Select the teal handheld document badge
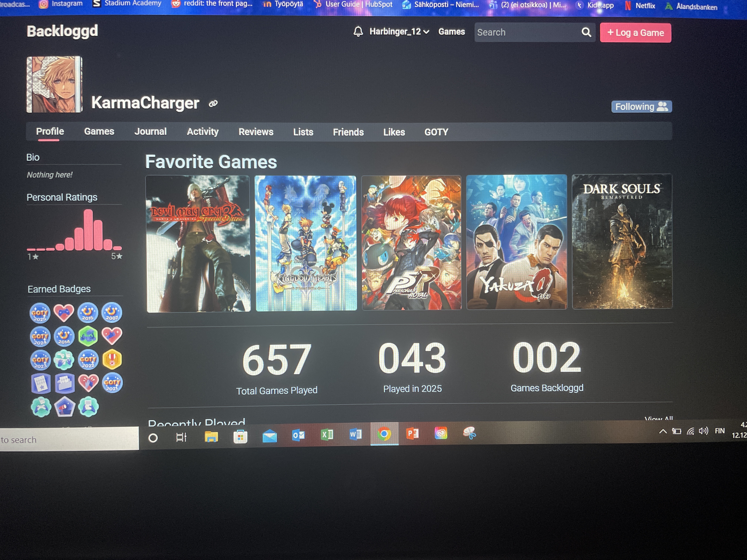747x560 pixels. (89, 406)
